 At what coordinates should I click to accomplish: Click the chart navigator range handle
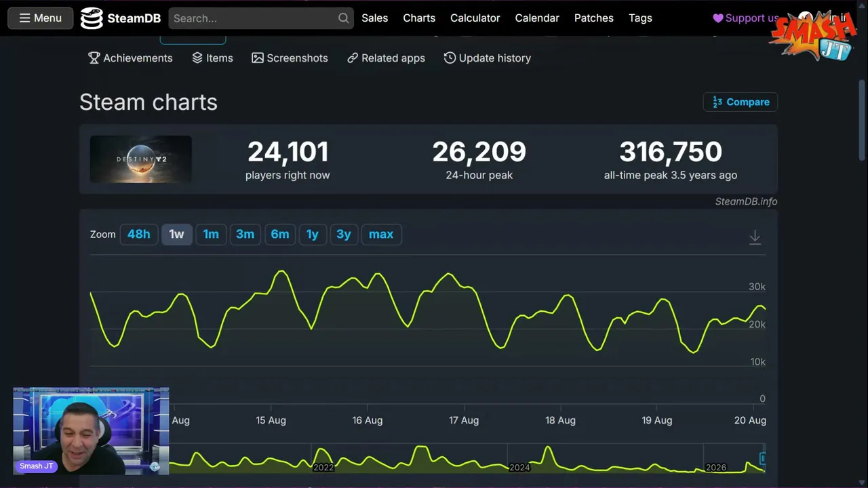coord(763,459)
